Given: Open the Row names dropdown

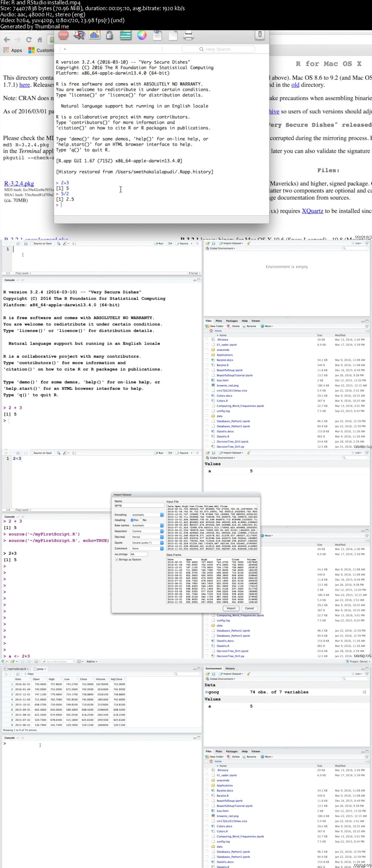Looking at the screenshot, I should point(147,525).
